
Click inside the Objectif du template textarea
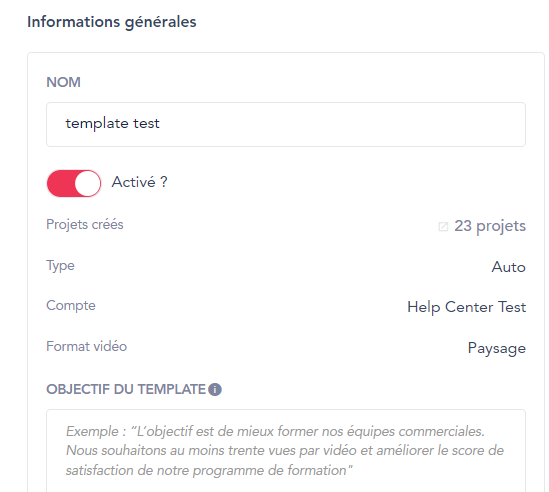pos(286,451)
